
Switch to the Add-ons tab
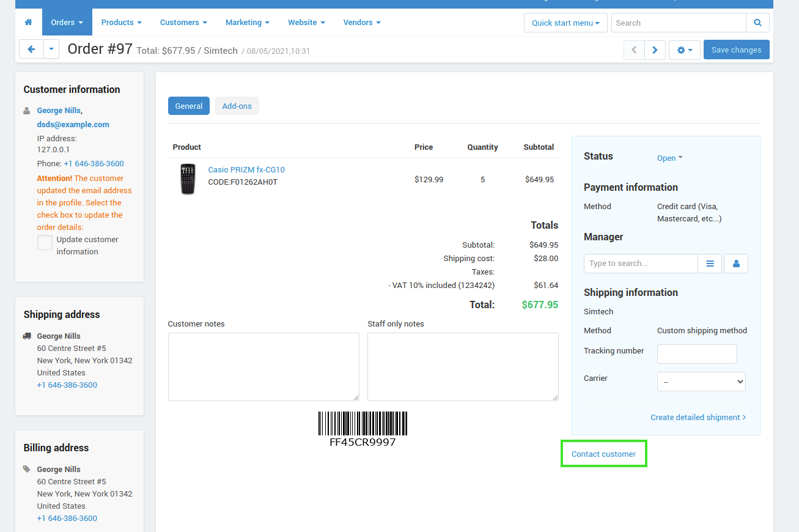(237, 106)
